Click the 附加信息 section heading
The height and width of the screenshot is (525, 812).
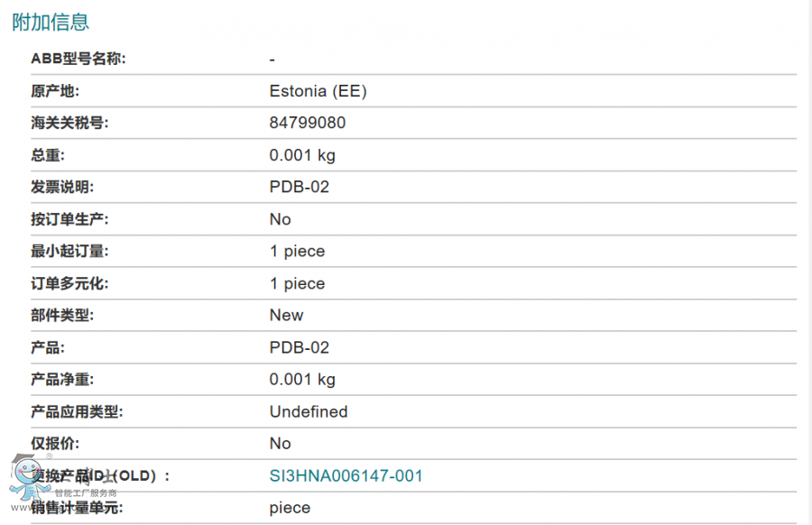(x=51, y=23)
